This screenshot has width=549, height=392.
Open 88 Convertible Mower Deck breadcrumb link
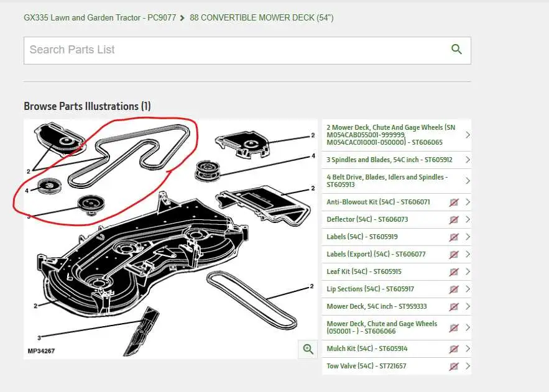(x=262, y=17)
